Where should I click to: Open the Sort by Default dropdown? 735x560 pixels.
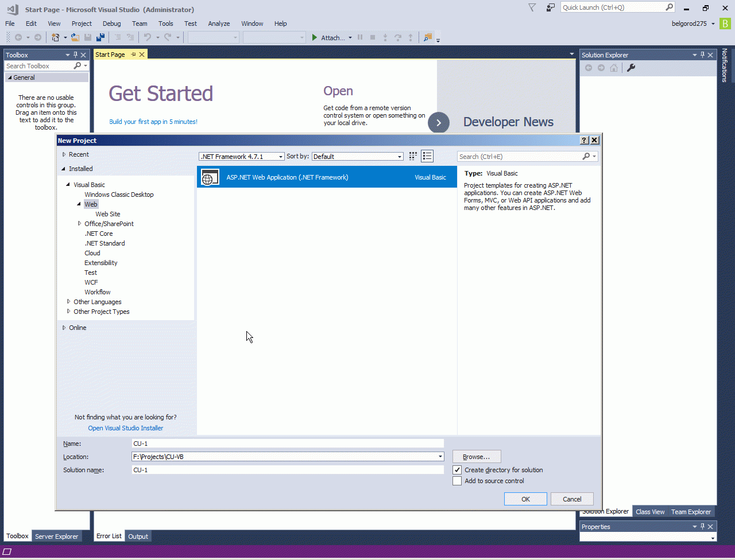(400, 157)
